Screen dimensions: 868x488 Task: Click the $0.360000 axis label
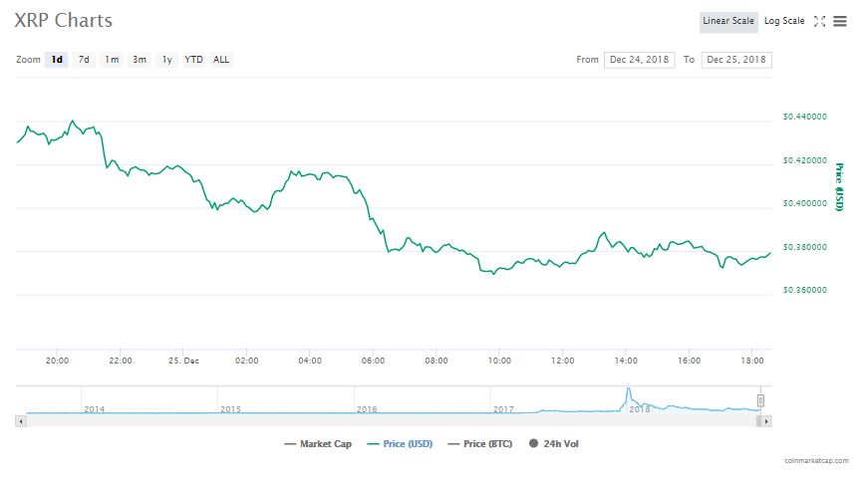pyautogui.click(x=805, y=290)
